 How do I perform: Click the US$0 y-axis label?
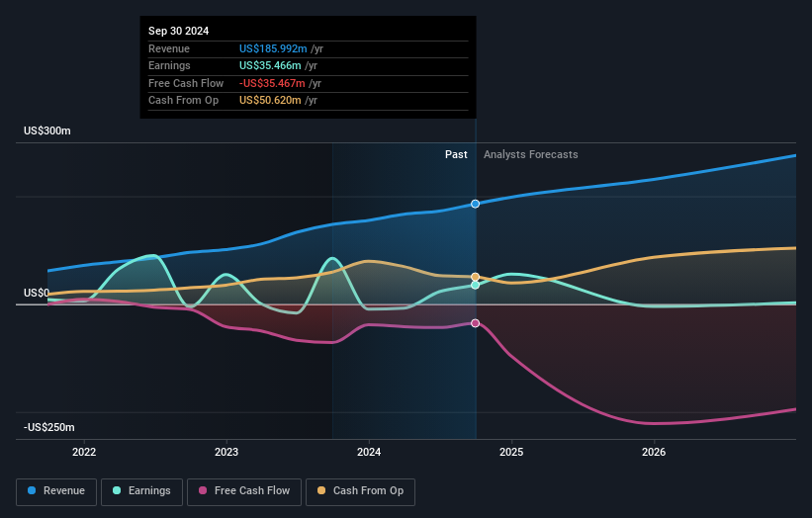37,293
